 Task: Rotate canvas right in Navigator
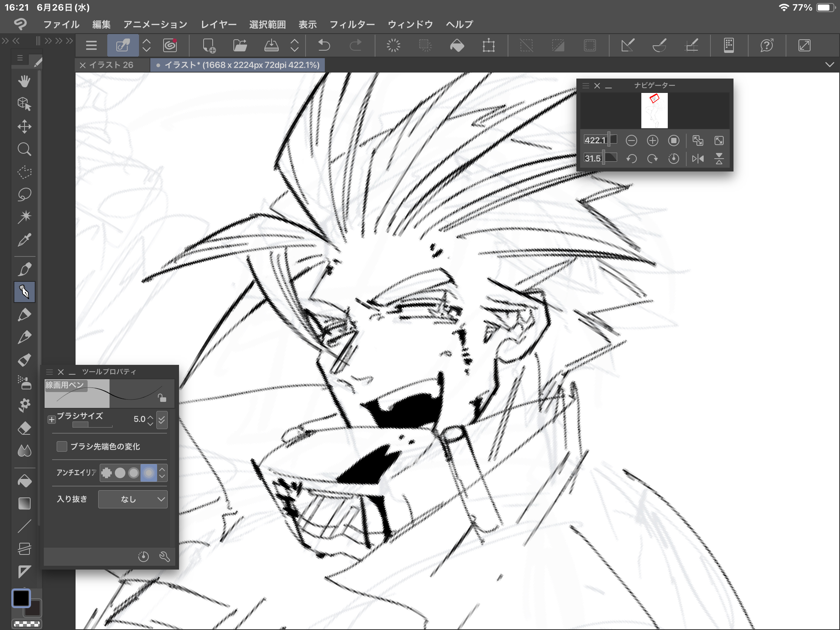652,158
